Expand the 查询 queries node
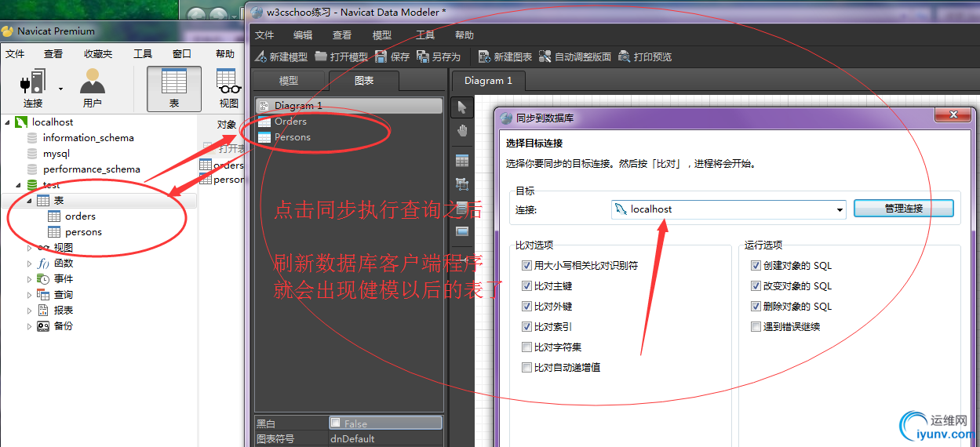The image size is (980, 447). [x=29, y=295]
